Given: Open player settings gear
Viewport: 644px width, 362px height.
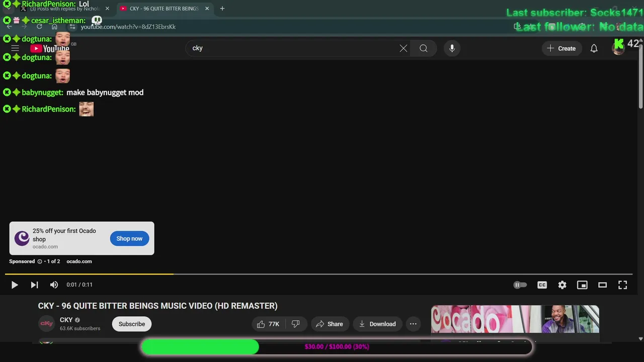Looking at the screenshot, I should pos(562,285).
